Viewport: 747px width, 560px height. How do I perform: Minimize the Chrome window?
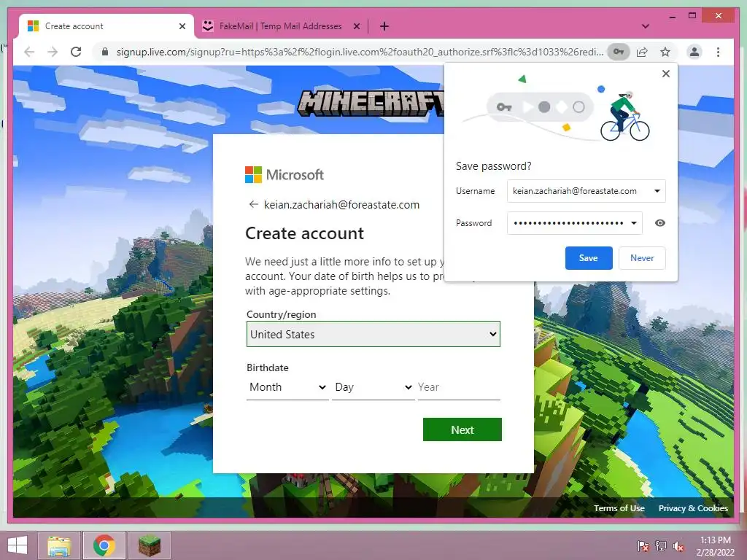(672, 17)
